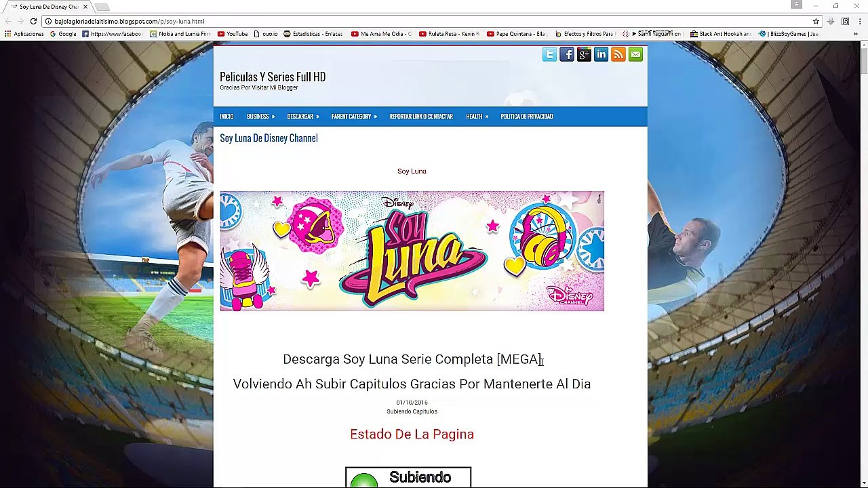Screen dimensions: 868x488
Task: Open the Ruleta Rusa - Kevin bookmark
Action: pyautogui.click(x=450, y=34)
